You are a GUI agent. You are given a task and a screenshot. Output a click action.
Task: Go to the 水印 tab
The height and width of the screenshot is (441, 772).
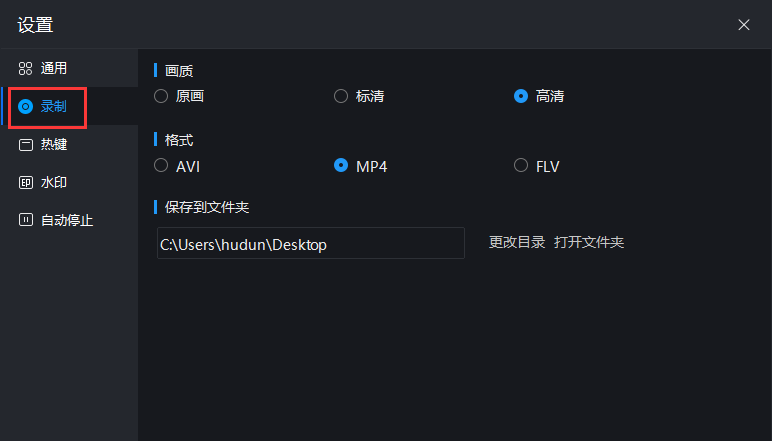pyautogui.click(x=54, y=183)
